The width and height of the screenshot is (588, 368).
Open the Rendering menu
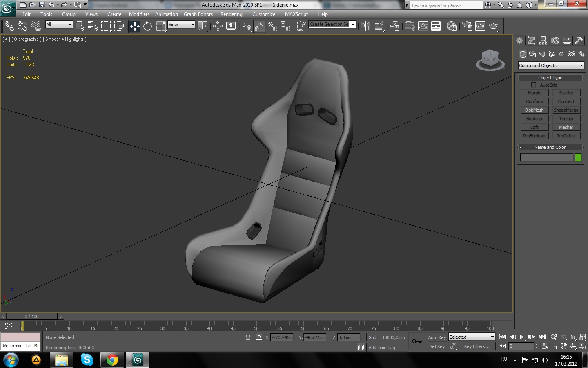(231, 14)
